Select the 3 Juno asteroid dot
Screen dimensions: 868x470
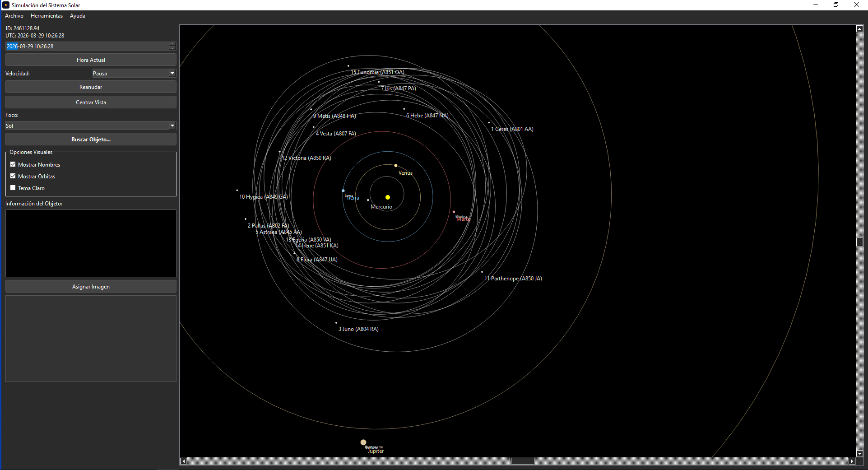click(x=336, y=323)
